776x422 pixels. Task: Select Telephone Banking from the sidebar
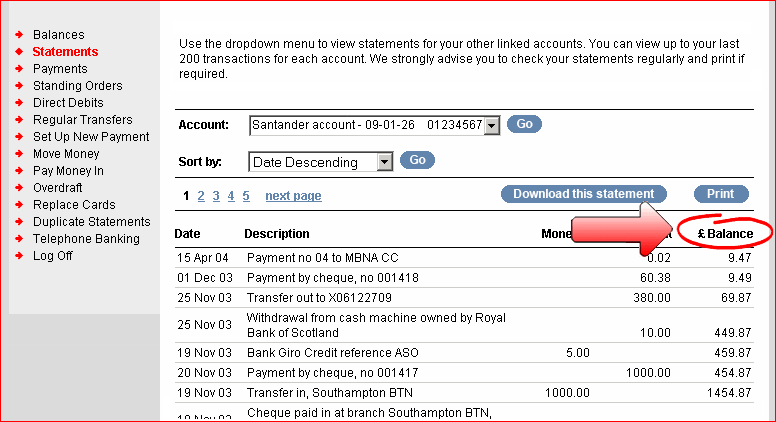[86, 238]
